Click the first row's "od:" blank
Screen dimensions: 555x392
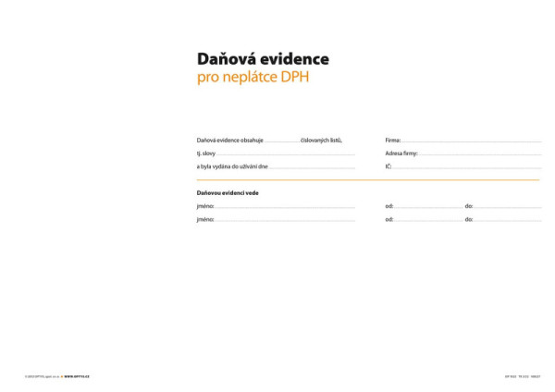(x=428, y=206)
